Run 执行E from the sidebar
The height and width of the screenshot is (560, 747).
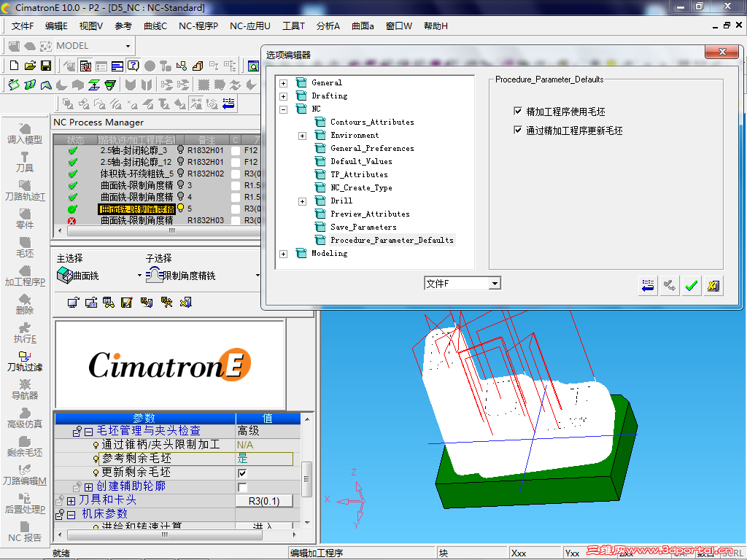(x=25, y=332)
